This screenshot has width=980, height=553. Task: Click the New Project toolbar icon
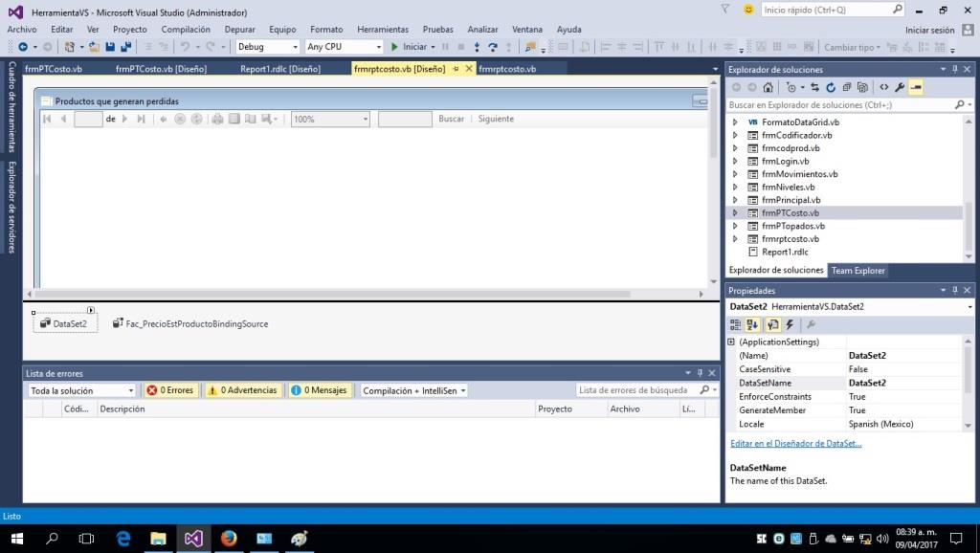pyautogui.click(x=69, y=47)
